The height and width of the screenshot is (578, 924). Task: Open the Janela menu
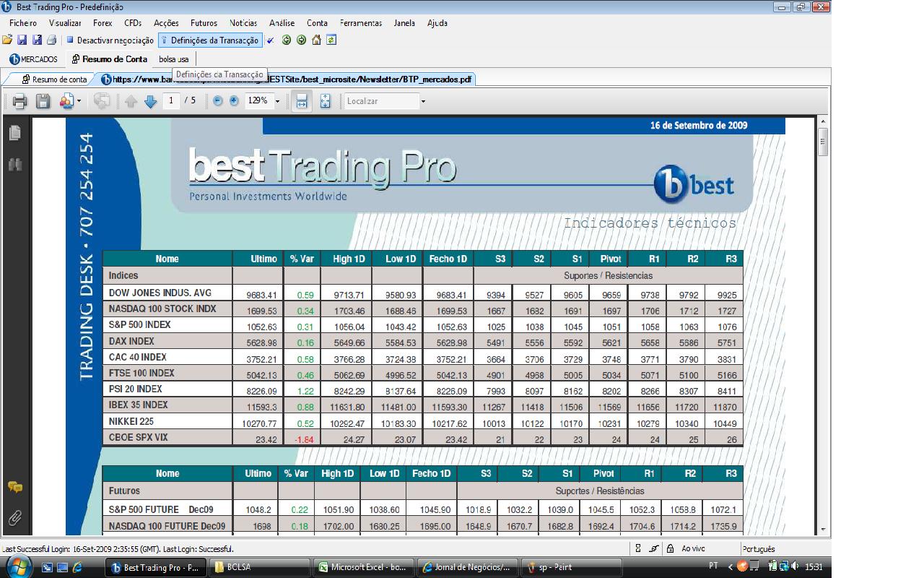404,23
